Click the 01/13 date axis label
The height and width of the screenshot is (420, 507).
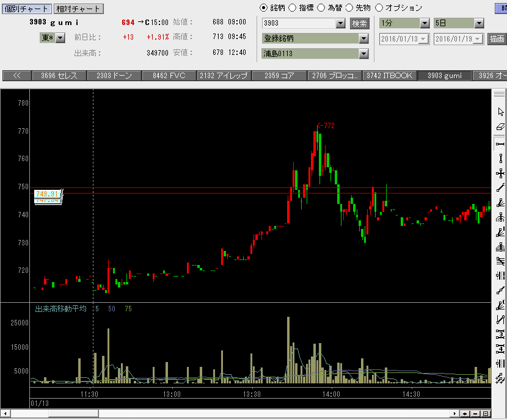coord(40,403)
